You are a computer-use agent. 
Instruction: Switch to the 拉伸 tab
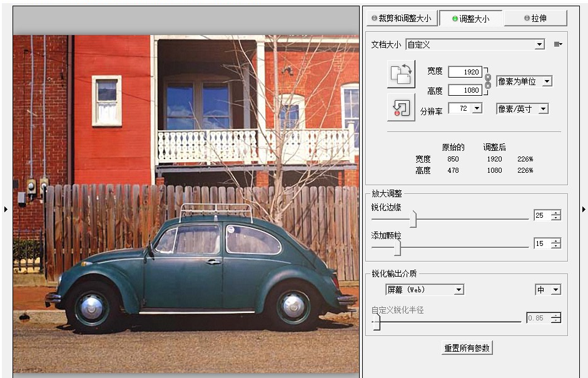[x=535, y=18]
